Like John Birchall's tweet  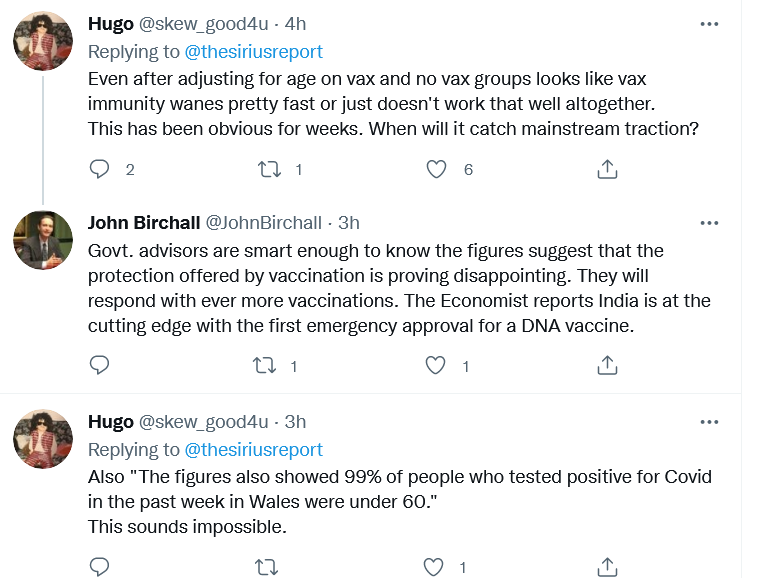(x=436, y=366)
